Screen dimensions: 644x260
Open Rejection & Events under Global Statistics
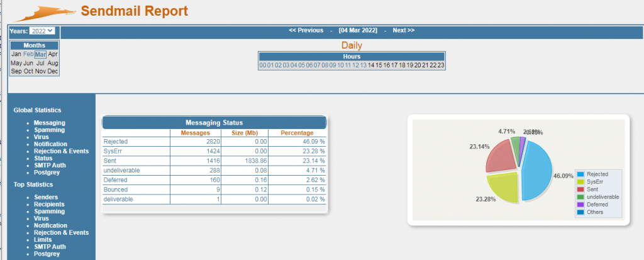[x=61, y=151]
